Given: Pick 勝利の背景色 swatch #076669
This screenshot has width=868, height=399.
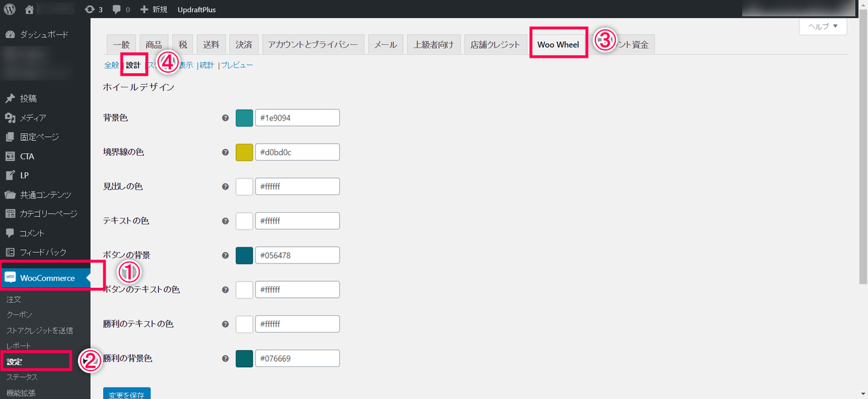Looking at the screenshot, I should (244, 358).
